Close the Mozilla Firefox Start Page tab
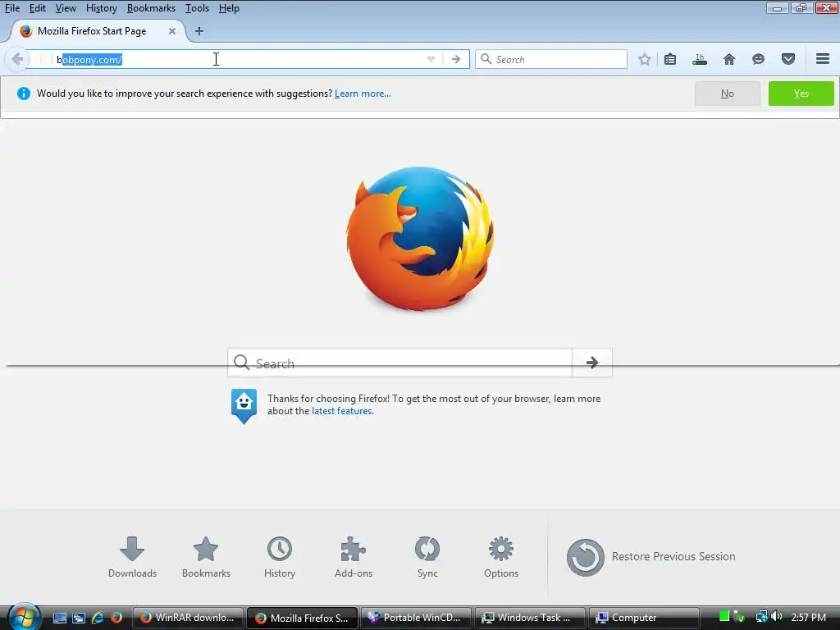840x630 pixels. pyautogui.click(x=172, y=31)
